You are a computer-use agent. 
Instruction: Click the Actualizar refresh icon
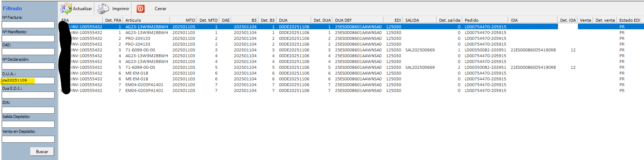tap(66, 9)
